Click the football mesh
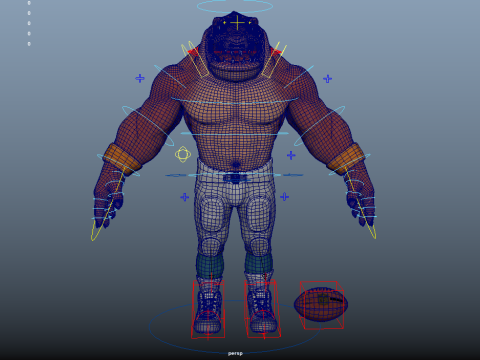This screenshot has height=360, width=480. tap(321, 305)
